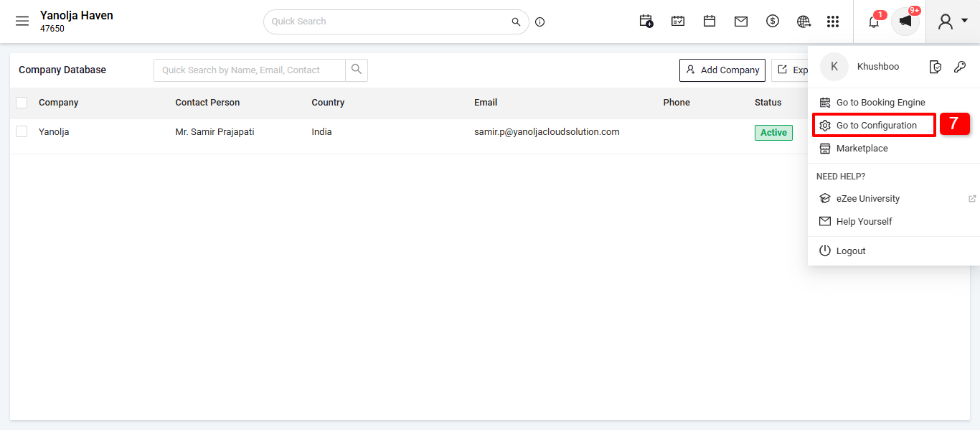Click the Phone column header
The height and width of the screenshot is (430, 980).
coord(677,103)
